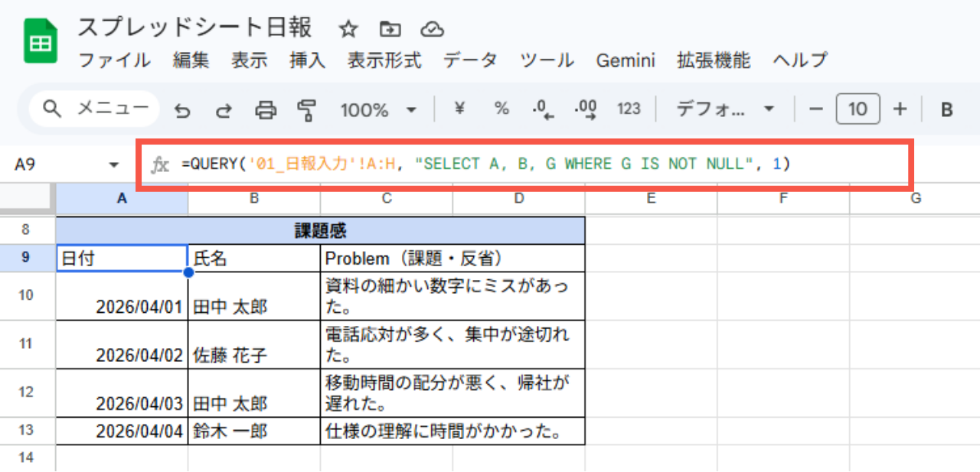Click the decrease decimal places icon

coord(543,109)
